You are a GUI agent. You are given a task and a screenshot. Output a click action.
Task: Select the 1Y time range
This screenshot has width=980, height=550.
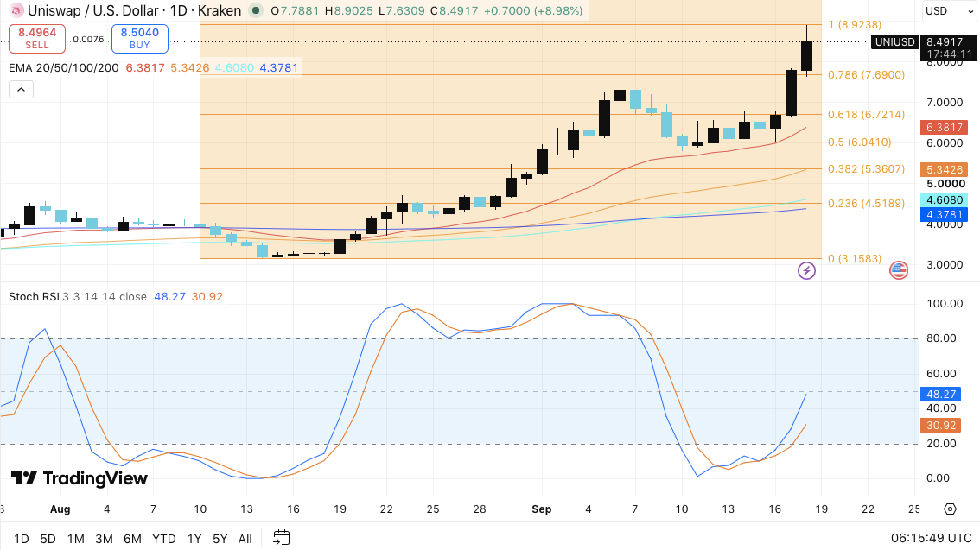point(194,538)
